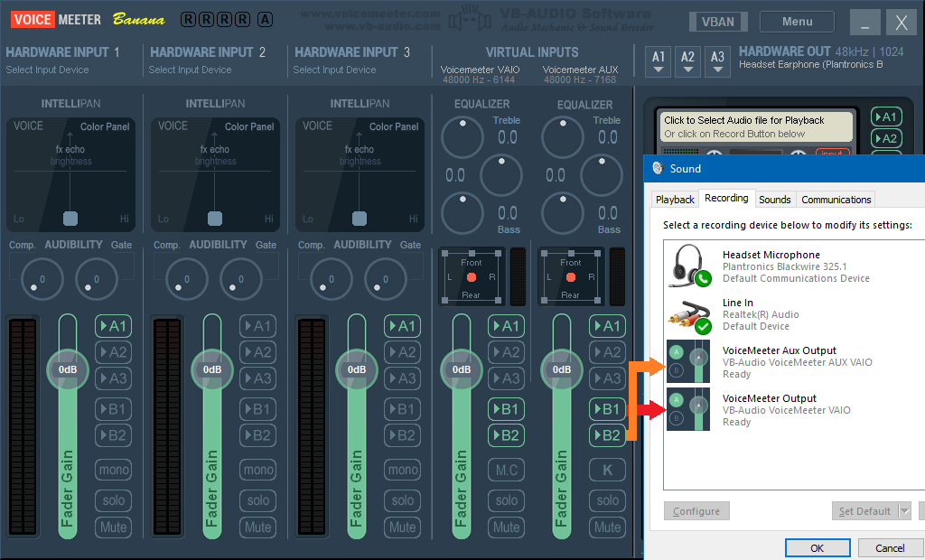
Task: Click the Line In cable icon
Action: click(x=688, y=316)
